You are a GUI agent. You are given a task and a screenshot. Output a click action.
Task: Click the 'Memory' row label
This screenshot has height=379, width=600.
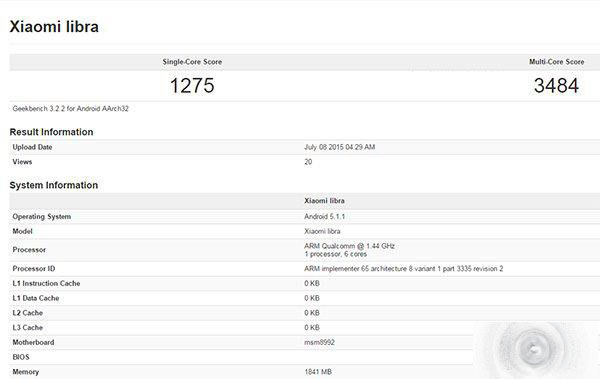click(26, 372)
